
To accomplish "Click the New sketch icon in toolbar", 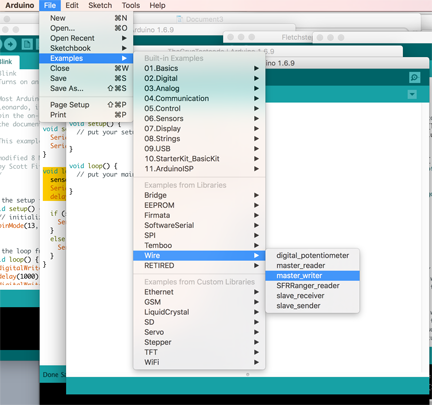I will (27, 44).
